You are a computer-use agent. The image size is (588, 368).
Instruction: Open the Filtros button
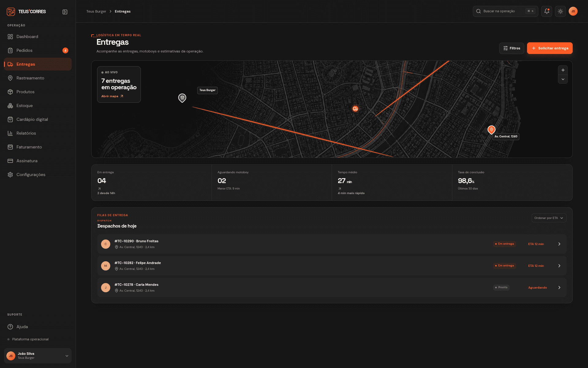click(512, 48)
